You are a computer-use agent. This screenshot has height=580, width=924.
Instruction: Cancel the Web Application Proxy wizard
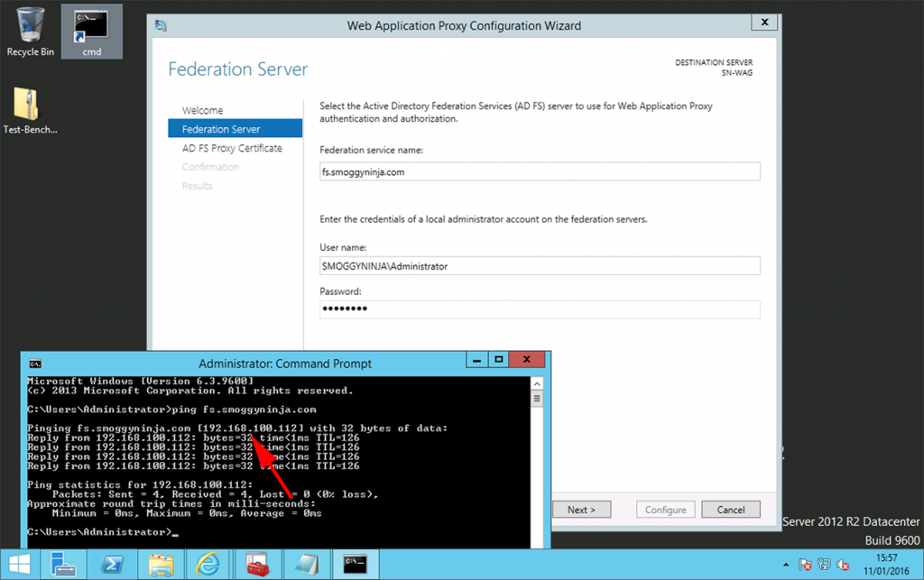731,510
